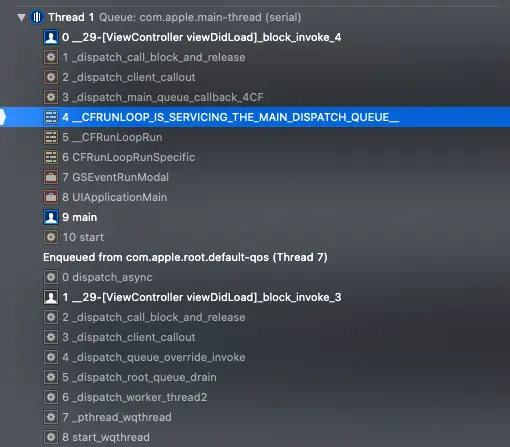Select frame 4 _dispatch_queue_override_invoke
The height and width of the screenshot is (447, 510).
point(154,357)
